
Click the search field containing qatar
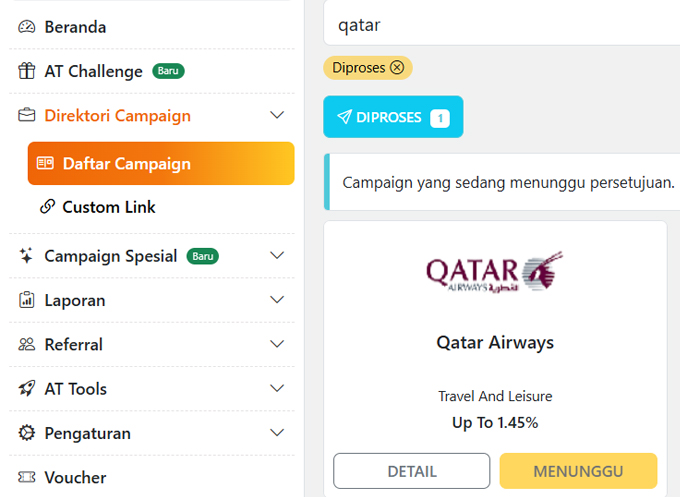500,25
